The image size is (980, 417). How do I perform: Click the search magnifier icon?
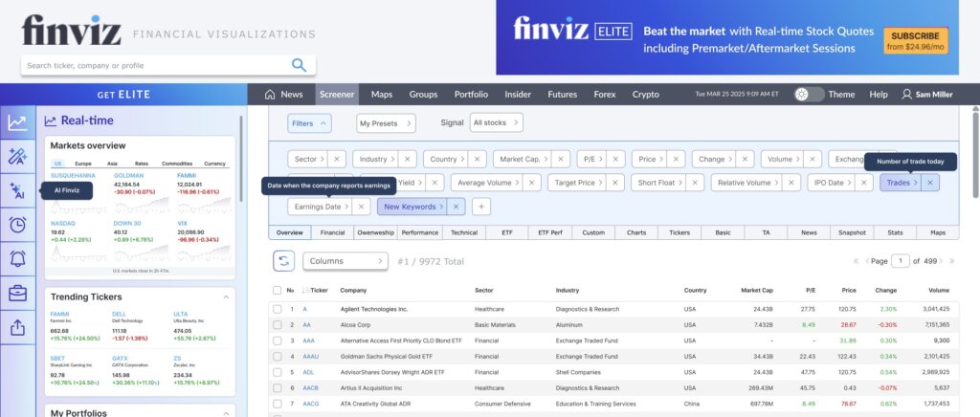[x=299, y=65]
